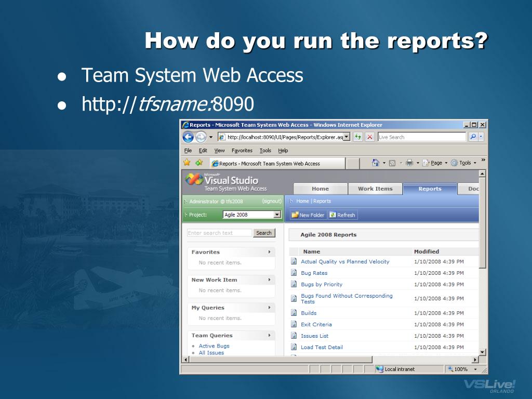Open the Builds report link
Viewport: 532px width, 399px height.
(x=309, y=313)
